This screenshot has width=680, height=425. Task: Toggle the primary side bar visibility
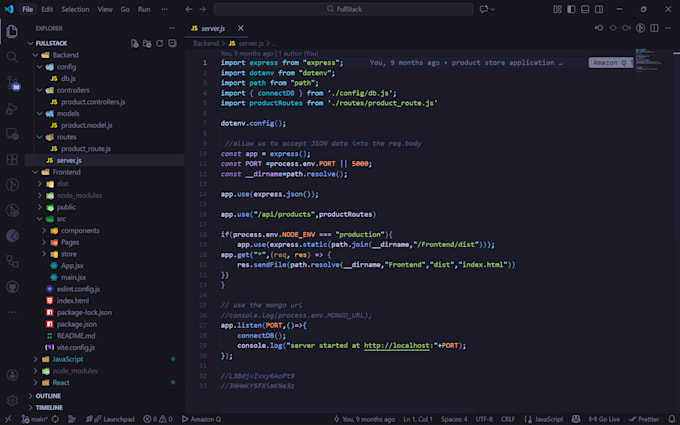click(x=571, y=9)
